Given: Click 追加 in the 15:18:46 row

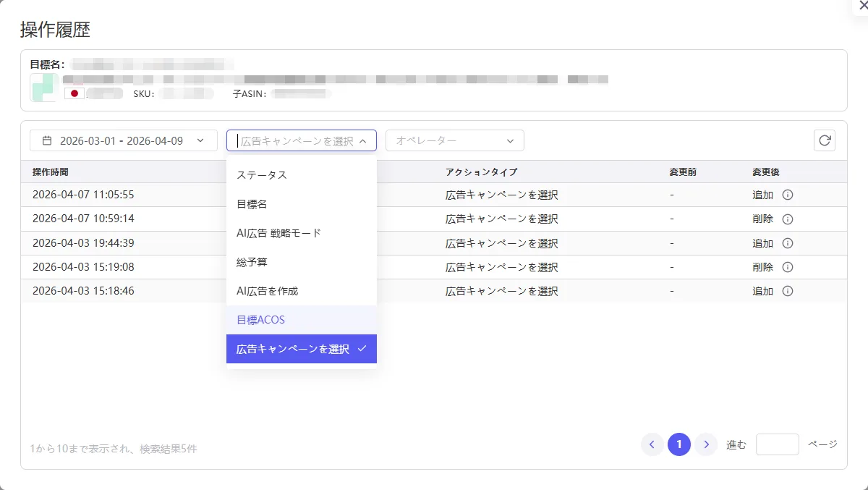Looking at the screenshot, I should tap(762, 291).
